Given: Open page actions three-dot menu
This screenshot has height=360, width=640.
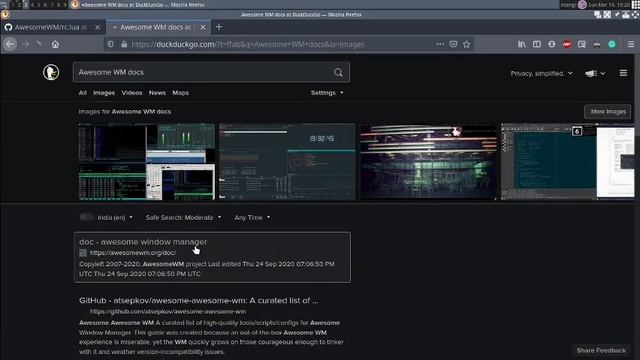Looking at the screenshot, I should (440, 44).
